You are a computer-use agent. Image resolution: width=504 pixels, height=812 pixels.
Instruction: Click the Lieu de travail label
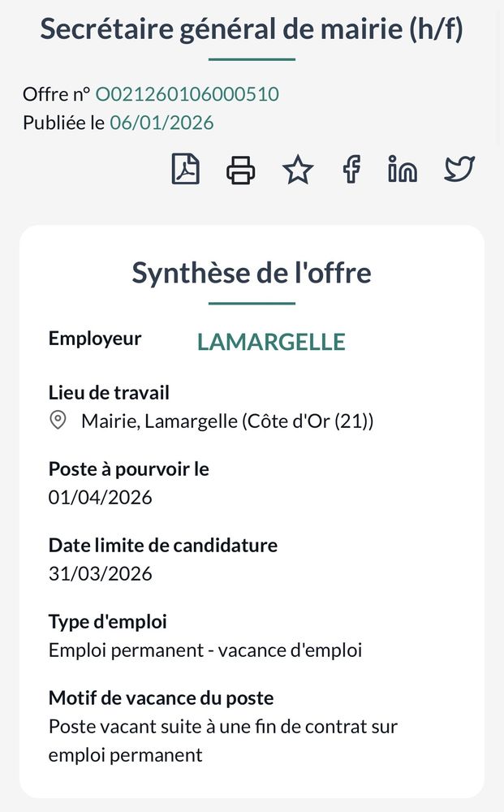tap(109, 393)
